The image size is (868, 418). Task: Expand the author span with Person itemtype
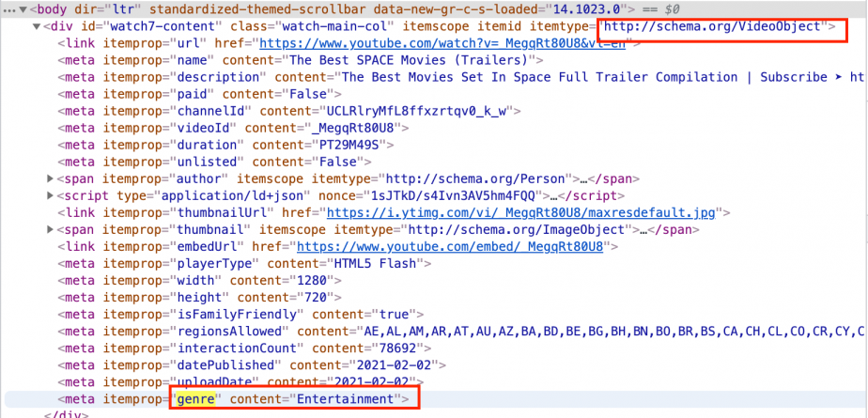point(51,178)
